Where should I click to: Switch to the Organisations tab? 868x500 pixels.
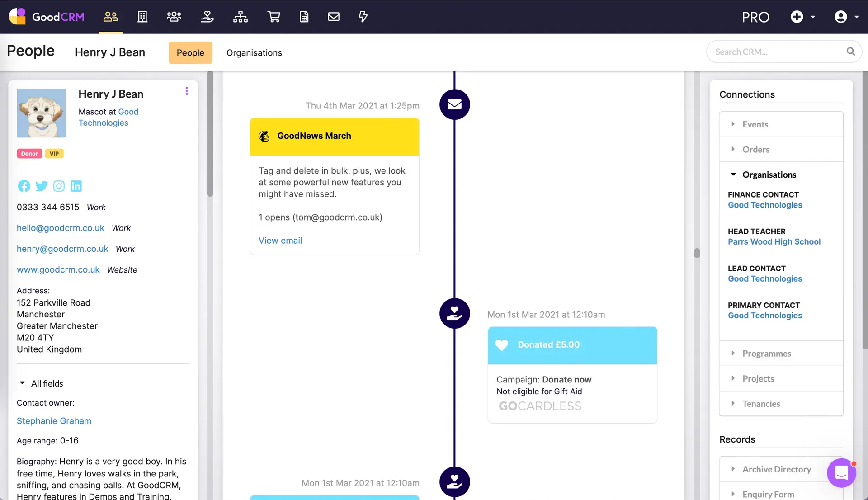pyautogui.click(x=254, y=52)
